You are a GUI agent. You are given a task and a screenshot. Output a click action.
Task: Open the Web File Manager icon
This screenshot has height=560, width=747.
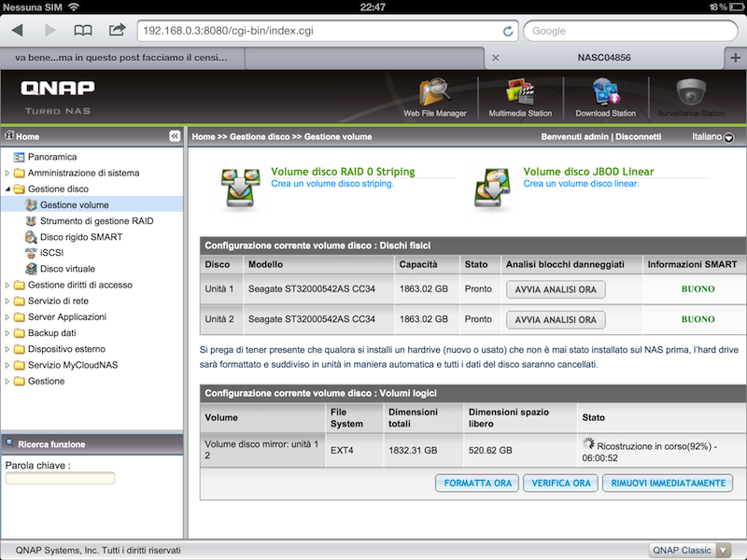pos(434,94)
